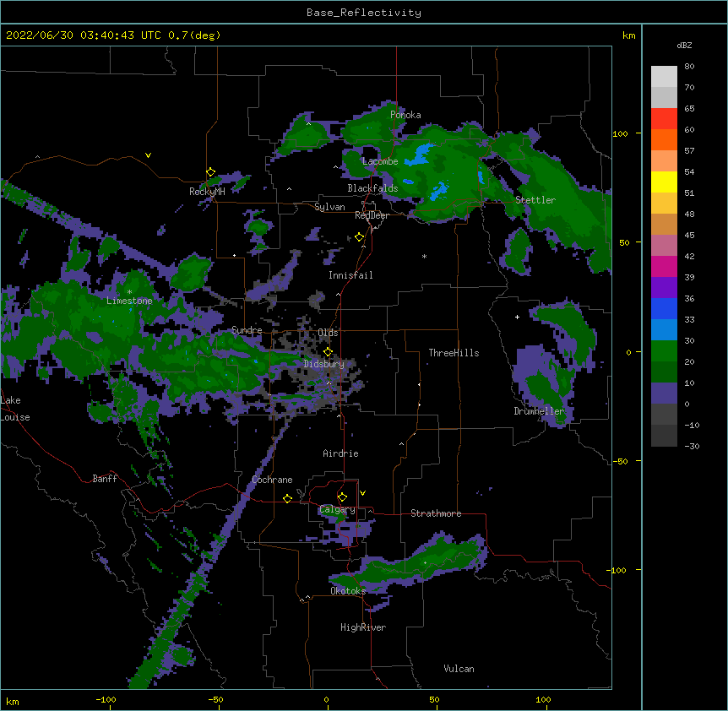728x711 pixels.
Task: Click the Banff town label
Action: (x=105, y=479)
